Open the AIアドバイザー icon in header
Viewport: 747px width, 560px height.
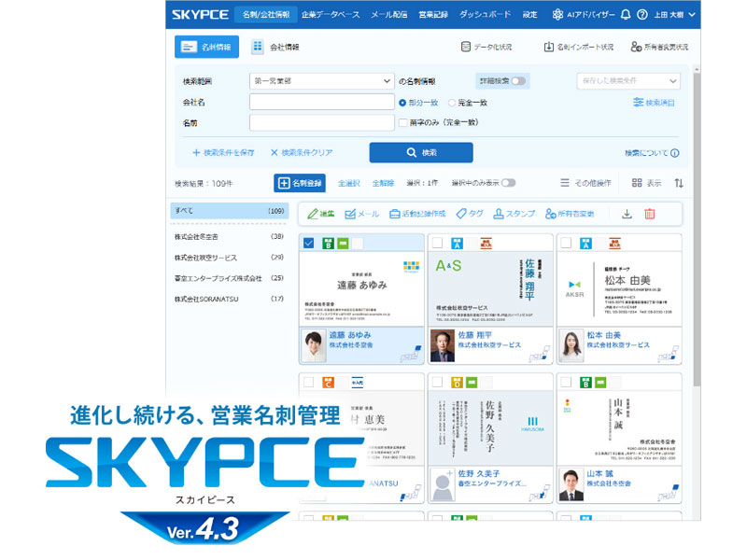pos(557,14)
